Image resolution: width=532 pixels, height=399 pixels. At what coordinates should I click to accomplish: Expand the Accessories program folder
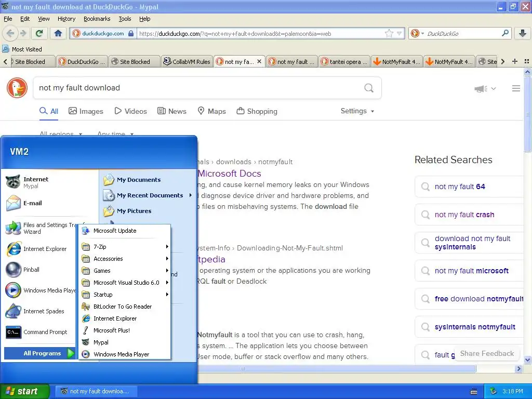click(x=125, y=259)
